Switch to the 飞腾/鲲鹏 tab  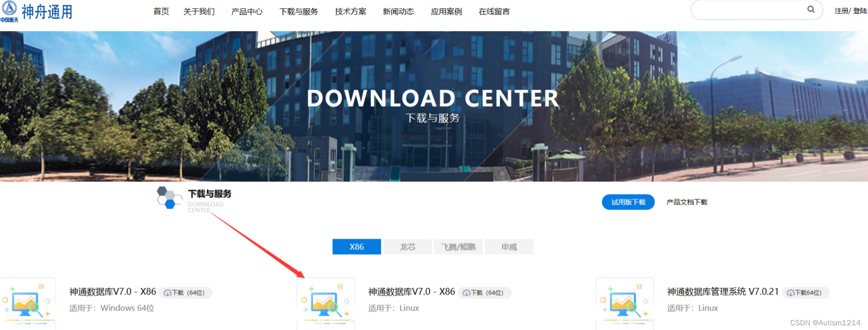458,247
